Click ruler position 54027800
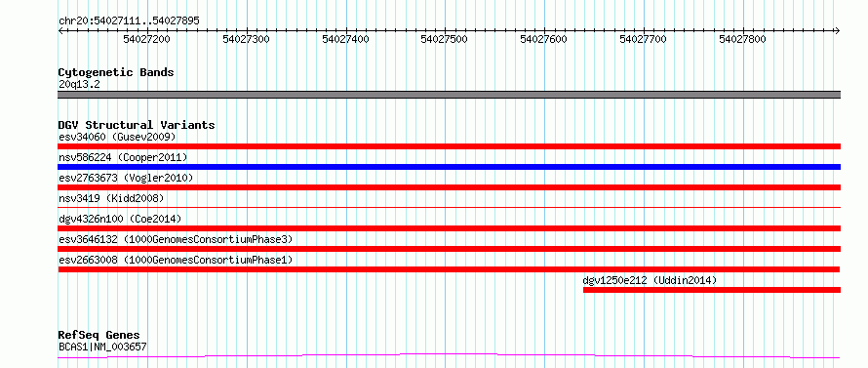The height and width of the screenshot is (368, 868). [x=742, y=39]
